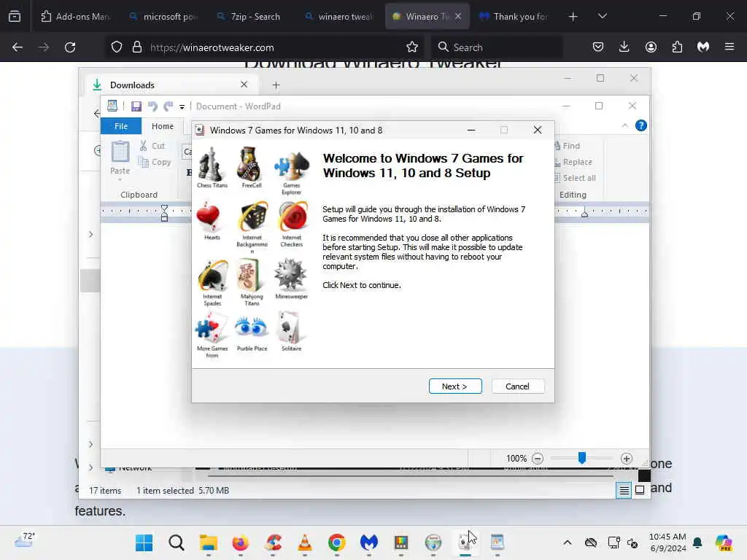Click the Solitaire cards icon
Screen dimensions: 747x560
coord(290,327)
